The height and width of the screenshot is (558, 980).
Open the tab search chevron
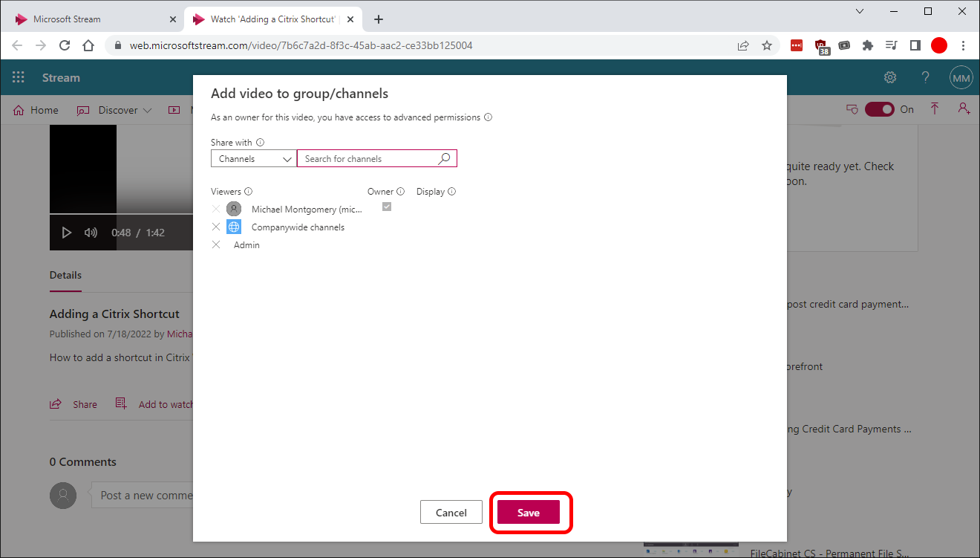point(860,11)
